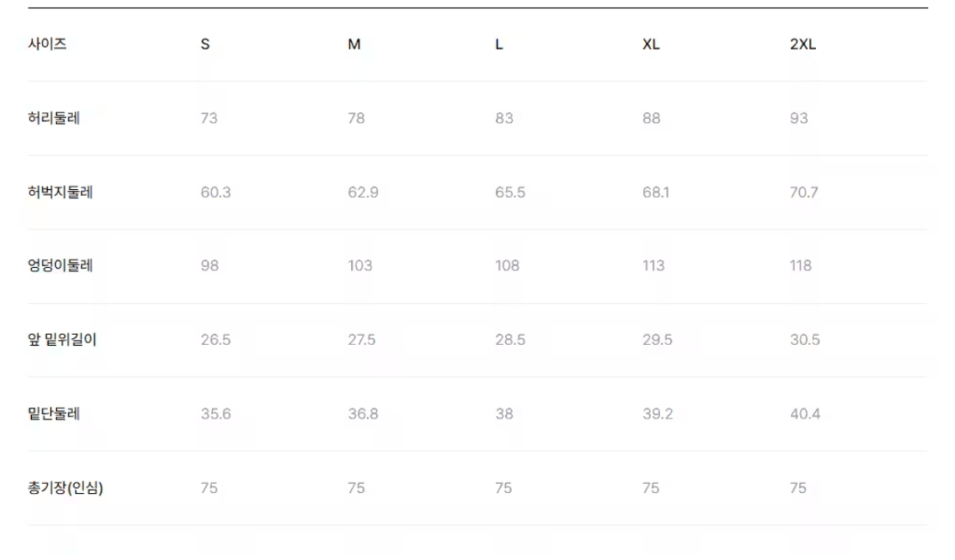This screenshot has width=955, height=560.
Task: Click the hem value 40.4 for 2XL
Action: 805,414
